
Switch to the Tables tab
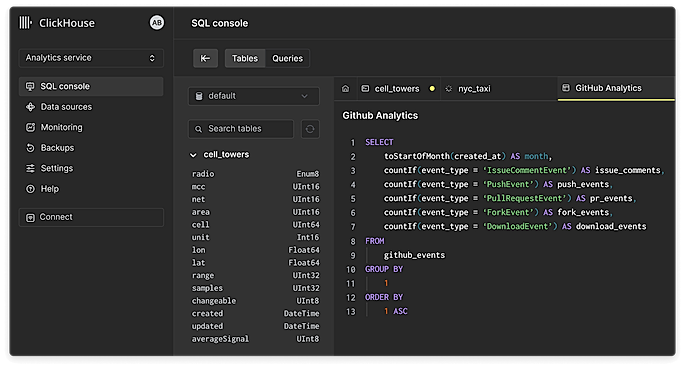pyautogui.click(x=245, y=58)
